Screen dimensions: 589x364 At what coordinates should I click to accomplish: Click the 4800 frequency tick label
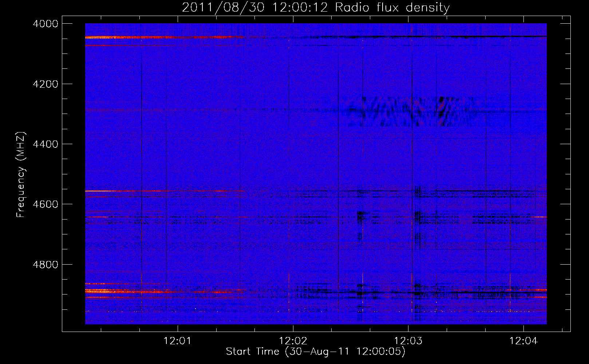click(x=46, y=265)
